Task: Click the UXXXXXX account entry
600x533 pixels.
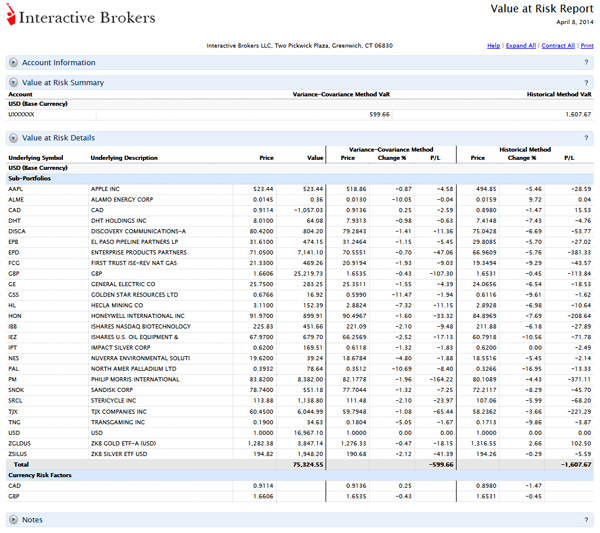Action: point(21,115)
